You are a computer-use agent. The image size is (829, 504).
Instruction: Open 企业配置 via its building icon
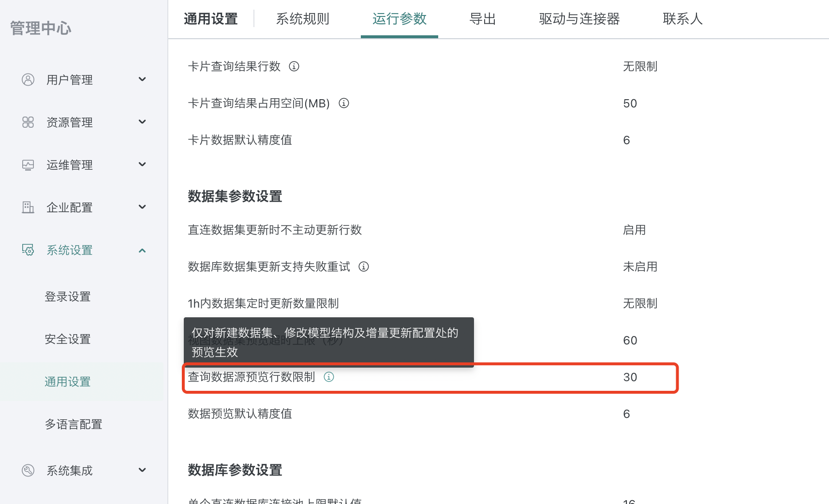click(28, 207)
